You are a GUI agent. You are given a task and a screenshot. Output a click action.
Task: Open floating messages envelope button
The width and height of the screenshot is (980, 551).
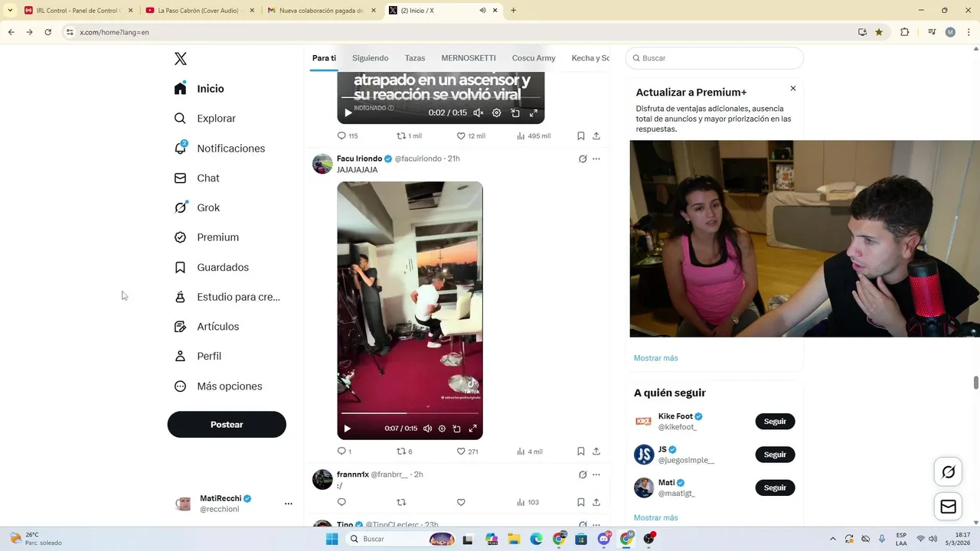click(949, 507)
